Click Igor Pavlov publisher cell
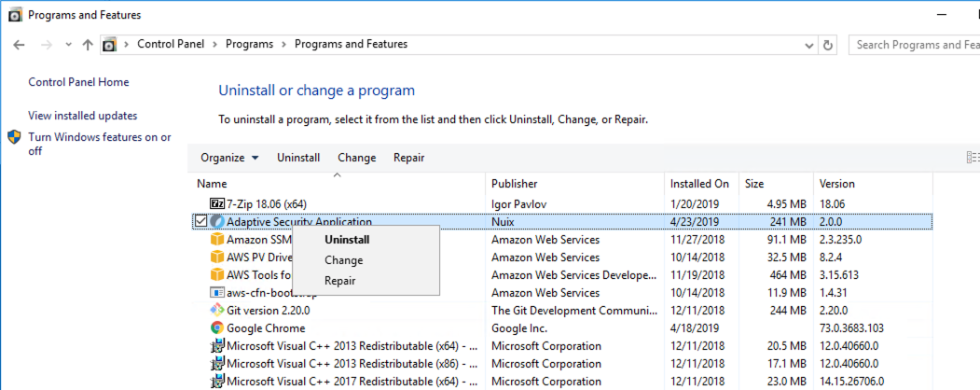 [520, 203]
